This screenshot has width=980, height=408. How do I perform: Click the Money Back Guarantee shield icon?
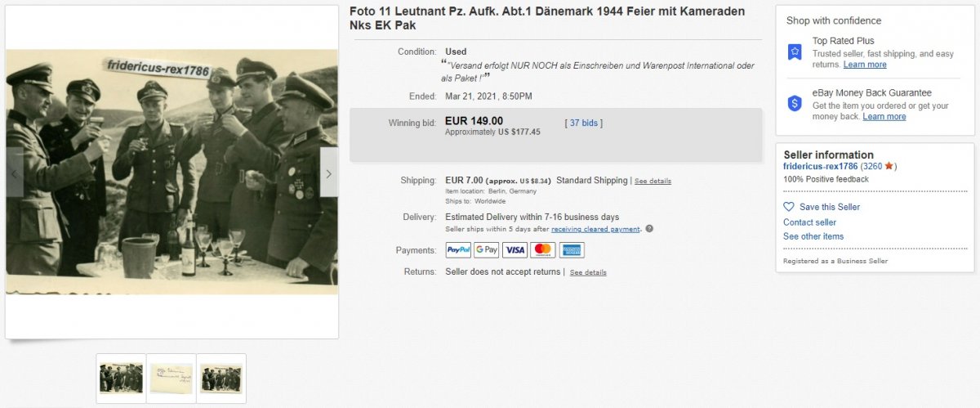click(795, 103)
